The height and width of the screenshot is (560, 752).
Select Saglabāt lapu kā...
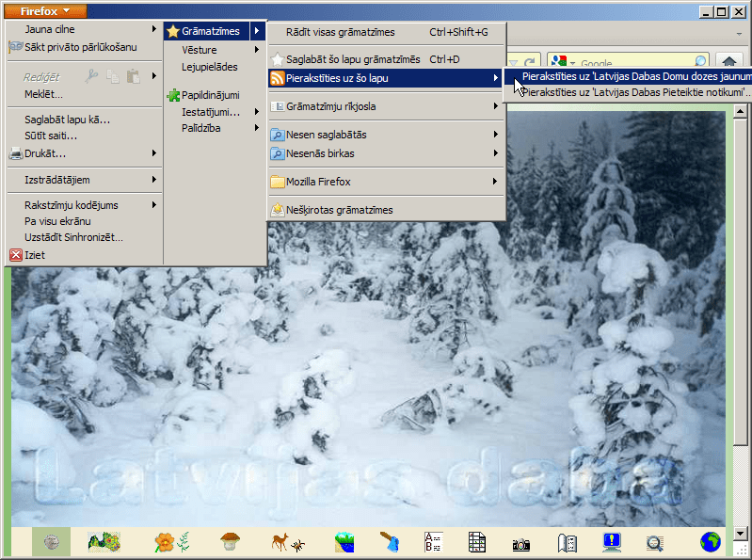[x=68, y=120]
